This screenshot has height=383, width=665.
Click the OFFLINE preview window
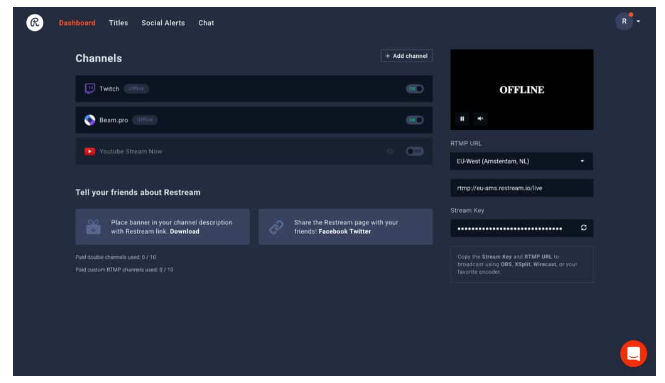(x=522, y=89)
